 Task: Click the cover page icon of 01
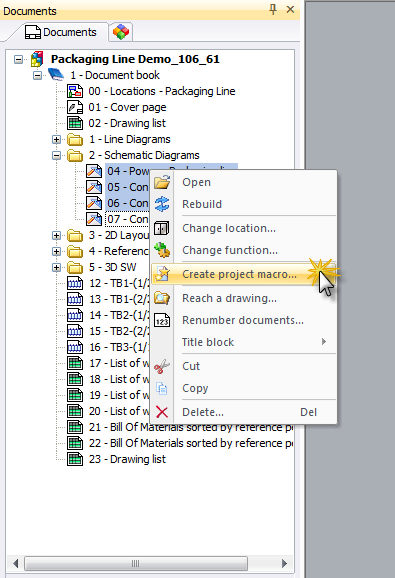coord(75,107)
